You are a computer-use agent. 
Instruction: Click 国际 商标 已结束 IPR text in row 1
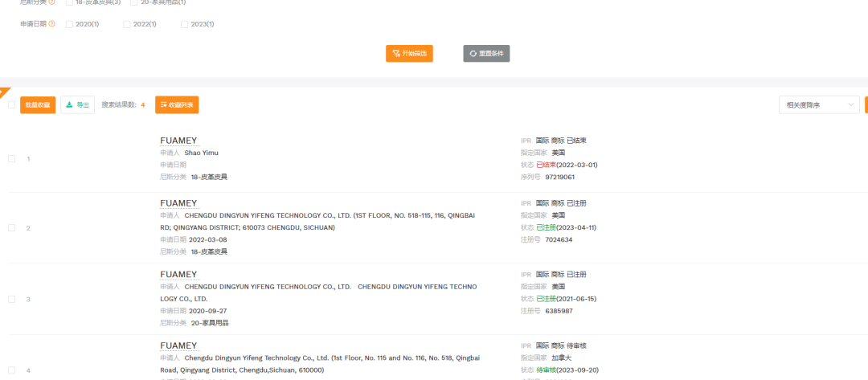click(561, 141)
